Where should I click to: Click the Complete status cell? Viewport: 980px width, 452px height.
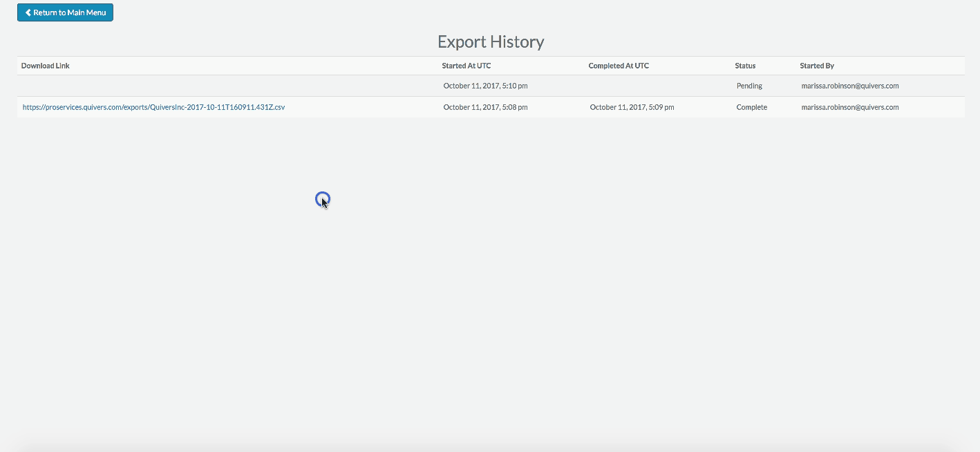pyautogui.click(x=752, y=107)
